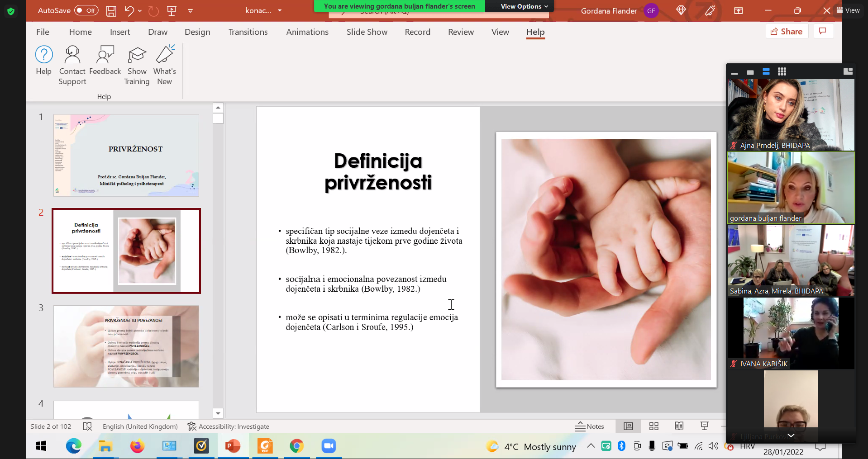Open the Undo history dropdown arrow
Screen dimensions: 868x459
tap(140, 11)
